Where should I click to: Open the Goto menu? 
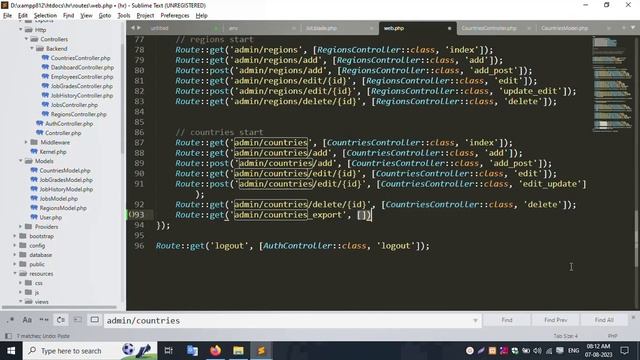(x=105, y=16)
